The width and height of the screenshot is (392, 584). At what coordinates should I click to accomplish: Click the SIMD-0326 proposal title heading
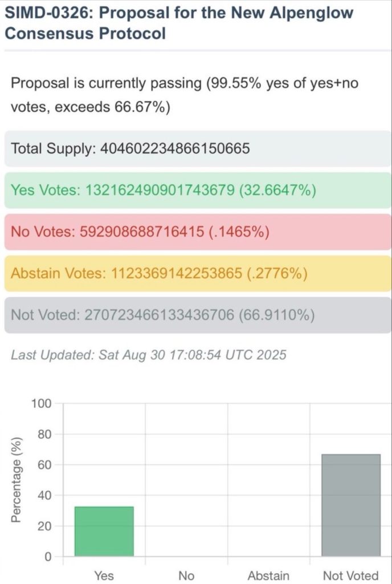click(x=179, y=23)
